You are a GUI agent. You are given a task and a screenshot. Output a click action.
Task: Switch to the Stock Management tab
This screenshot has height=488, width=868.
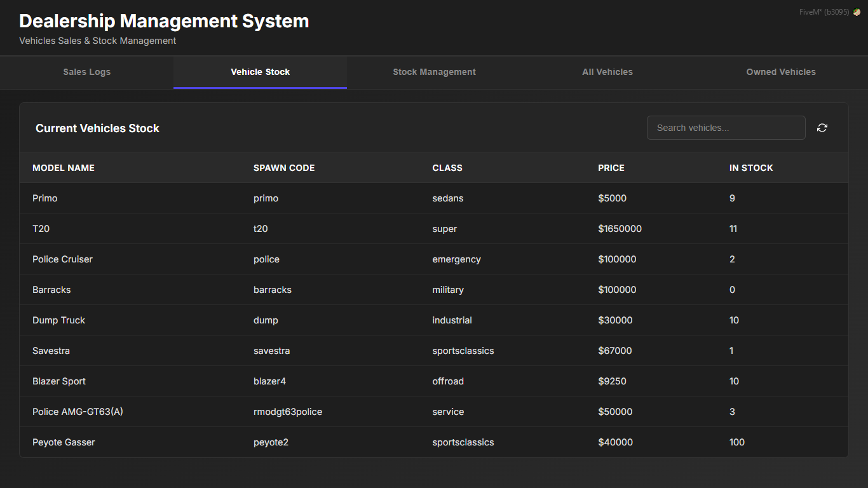(x=434, y=72)
